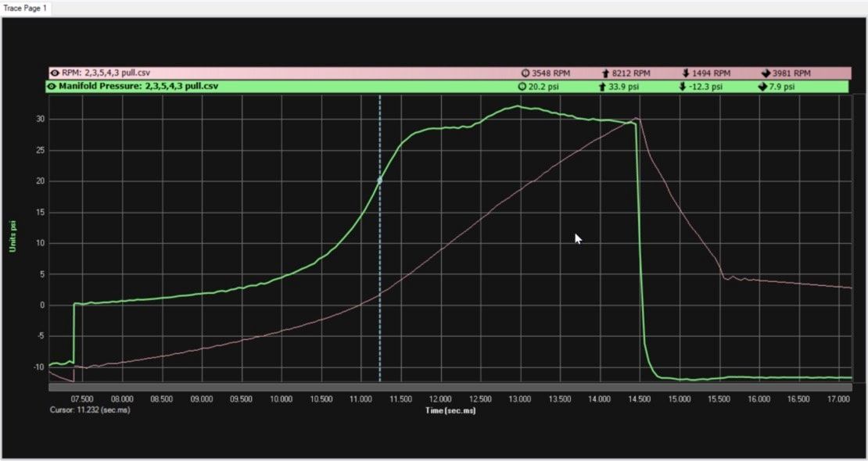Select the Manifold Pressure trace label

point(138,86)
